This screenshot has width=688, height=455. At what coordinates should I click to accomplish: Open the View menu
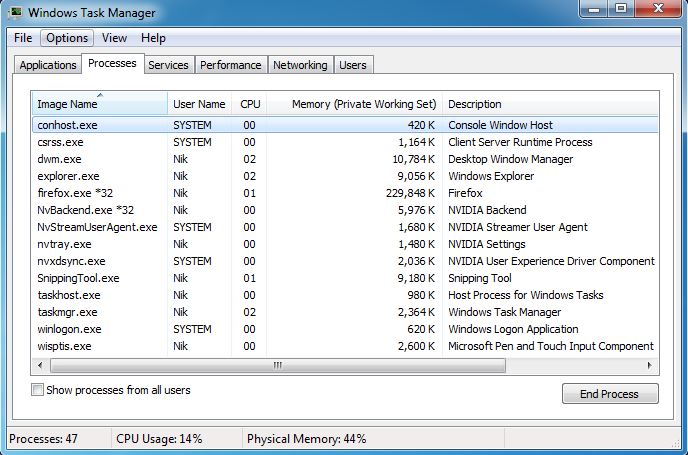tap(114, 38)
